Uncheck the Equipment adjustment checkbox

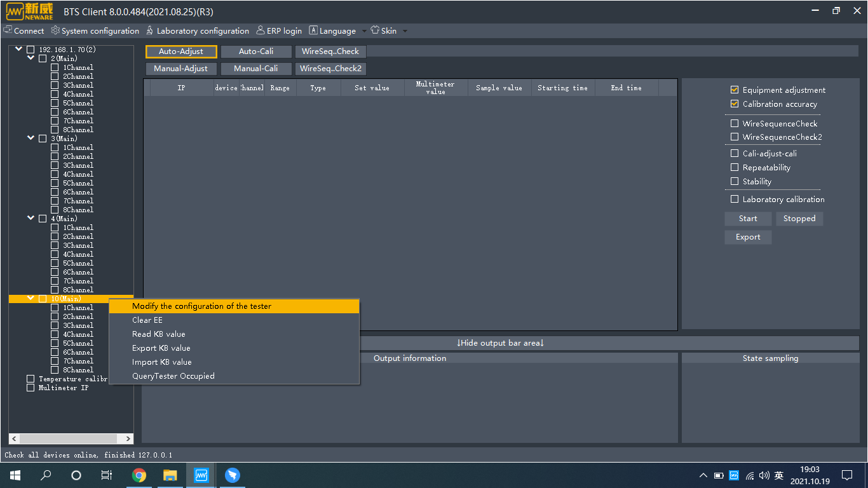pyautogui.click(x=735, y=90)
